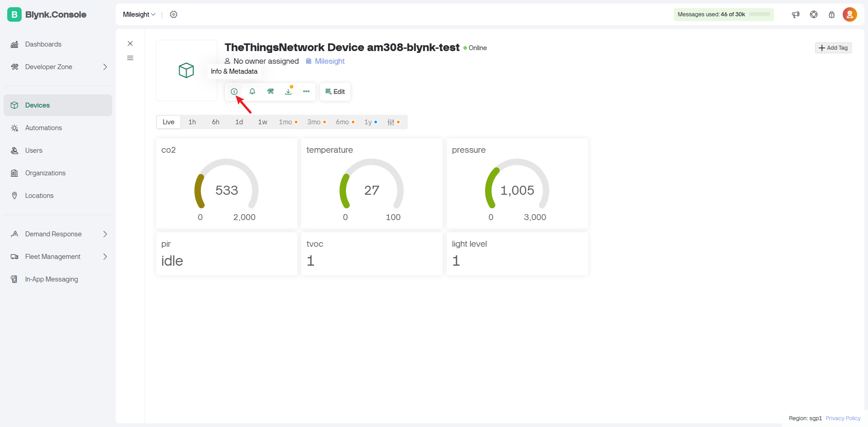Select Devices in sidebar
The height and width of the screenshot is (427, 868).
[x=58, y=105]
